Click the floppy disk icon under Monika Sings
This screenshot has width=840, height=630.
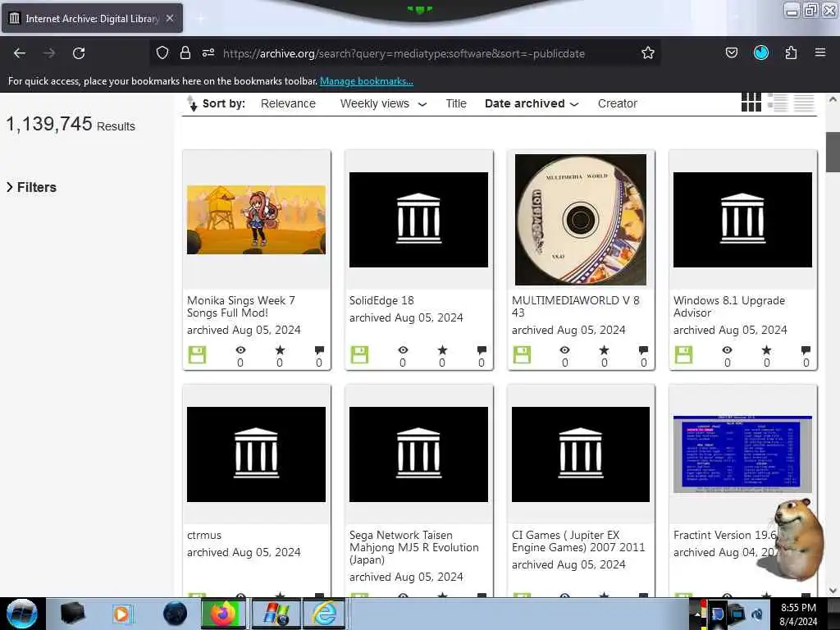(x=197, y=354)
